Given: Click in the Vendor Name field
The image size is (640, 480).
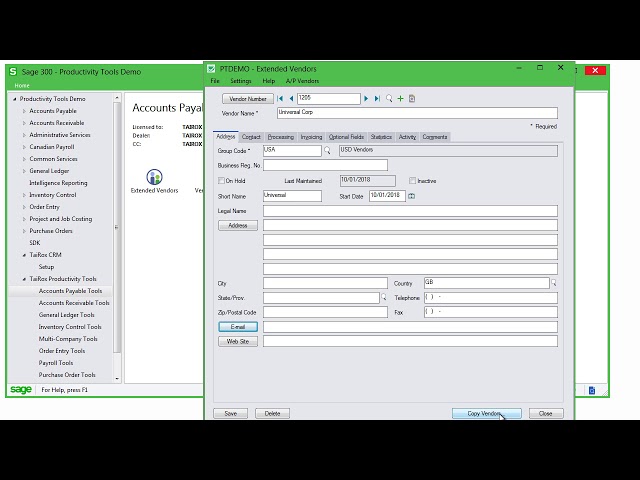Looking at the screenshot, I should click(x=417, y=113).
